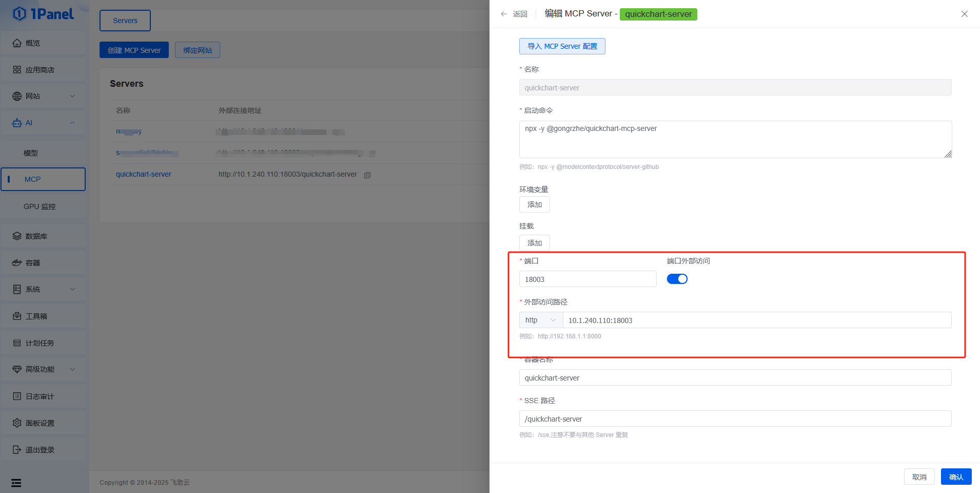This screenshot has height=493, width=980.
Task: Select MCP sidebar item
Action: 43,179
